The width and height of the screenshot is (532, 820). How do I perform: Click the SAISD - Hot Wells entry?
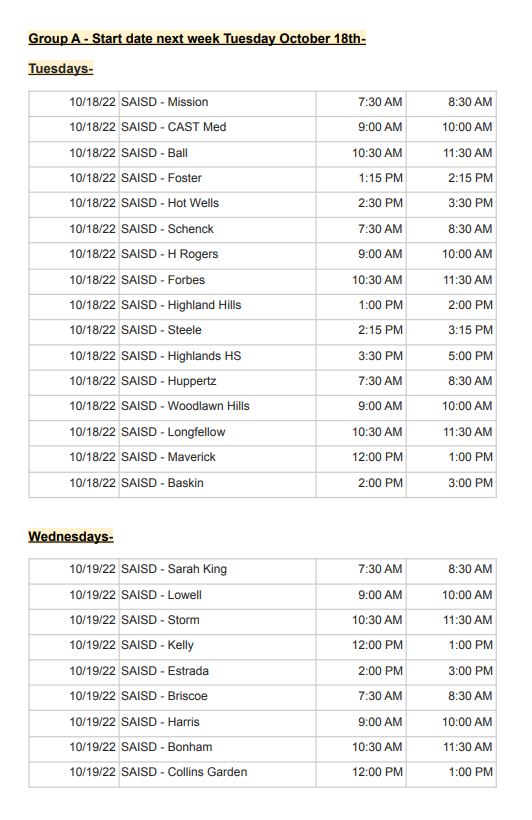point(217,203)
